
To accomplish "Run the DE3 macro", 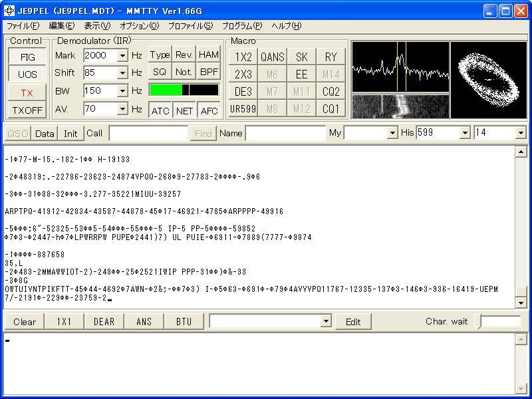I will [243, 91].
